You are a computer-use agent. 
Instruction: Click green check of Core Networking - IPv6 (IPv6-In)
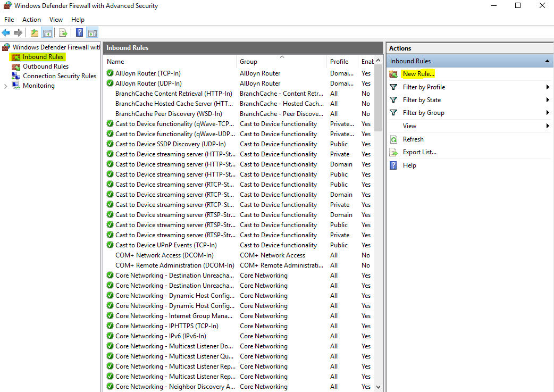tap(110, 336)
